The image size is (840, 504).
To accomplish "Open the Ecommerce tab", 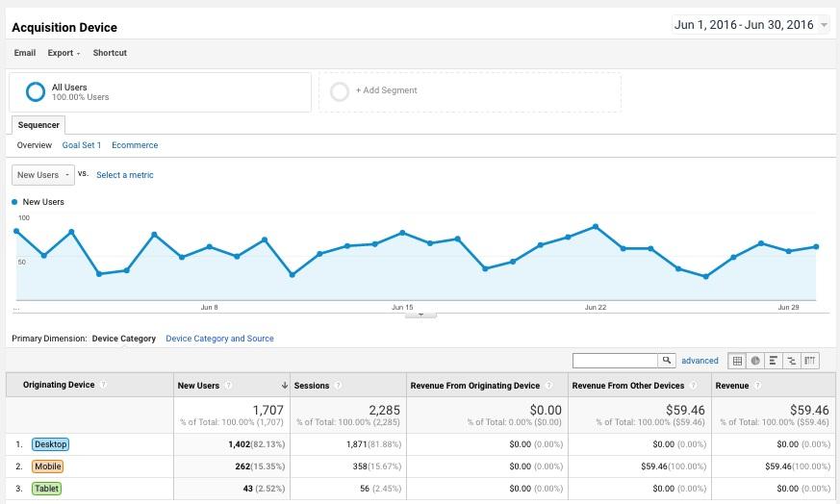I will pos(135,145).
